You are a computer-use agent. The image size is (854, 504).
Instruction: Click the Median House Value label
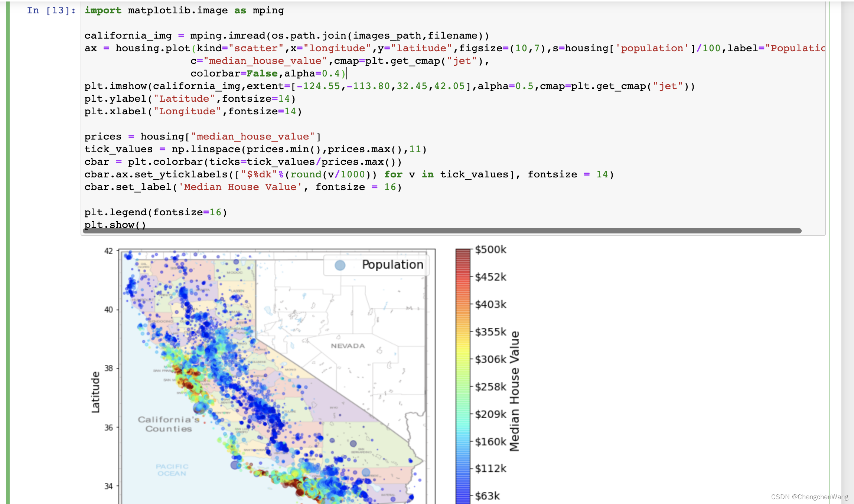(514, 391)
